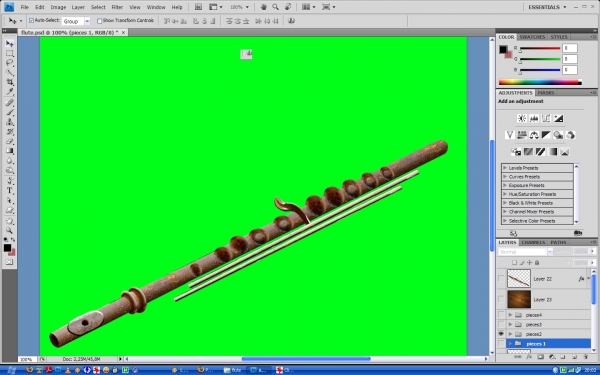600x375 pixels.
Task: Expand Levels Presets list
Action: (x=505, y=168)
